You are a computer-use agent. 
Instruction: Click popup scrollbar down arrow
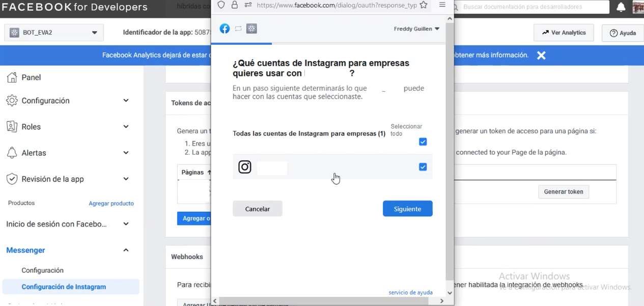[x=450, y=293]
